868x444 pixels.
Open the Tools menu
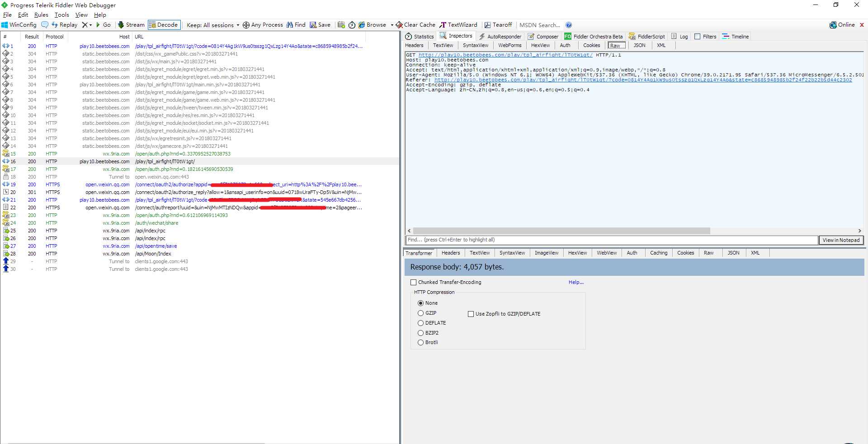click(62, 15)
